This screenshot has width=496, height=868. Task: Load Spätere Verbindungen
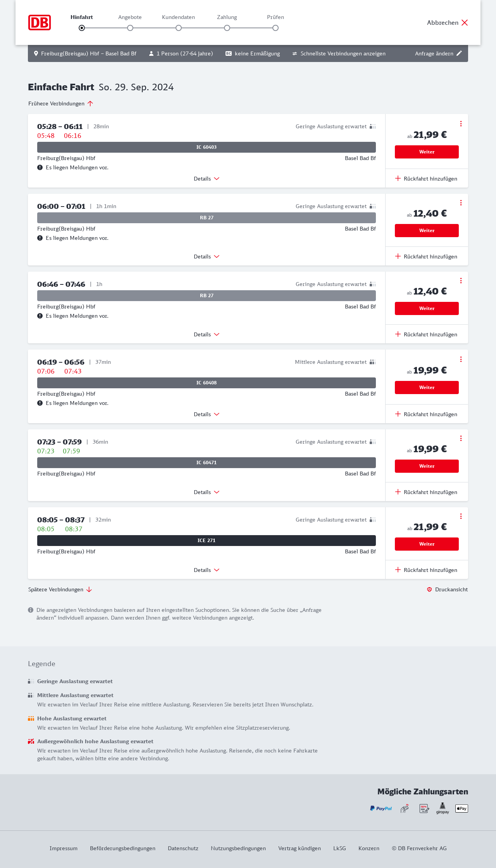pos(60,589)
